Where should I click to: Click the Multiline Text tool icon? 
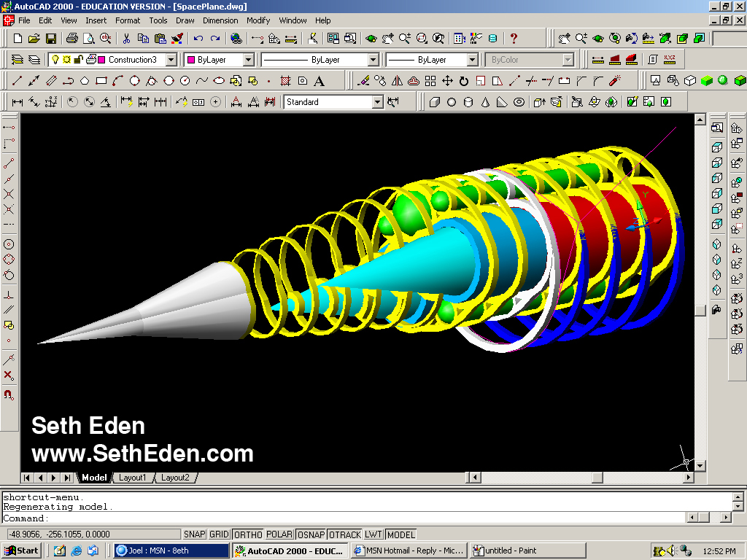coord(319,81)
